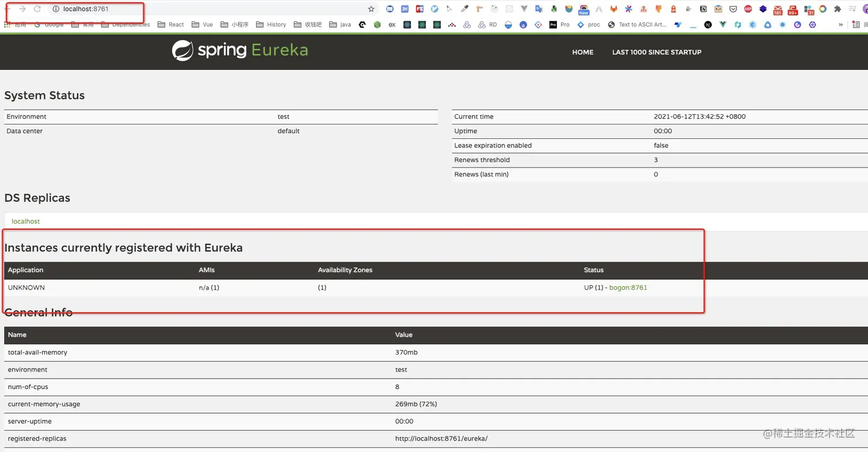
Task: Expand the 小程序 bookmark folder
Action: click(234, 25)
